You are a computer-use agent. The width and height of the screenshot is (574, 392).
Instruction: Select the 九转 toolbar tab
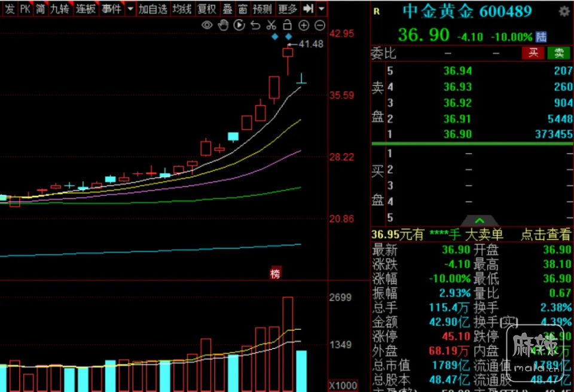59,8
